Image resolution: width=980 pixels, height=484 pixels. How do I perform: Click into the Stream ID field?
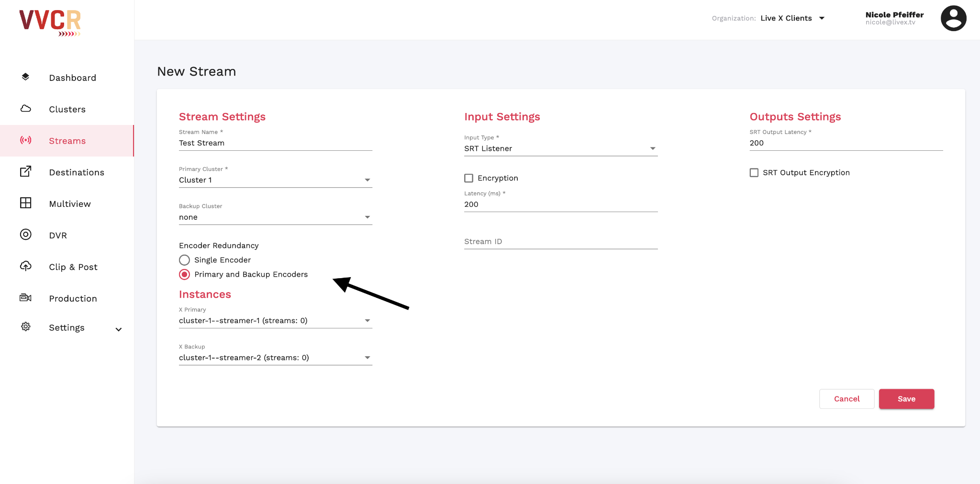click(560, 242)
